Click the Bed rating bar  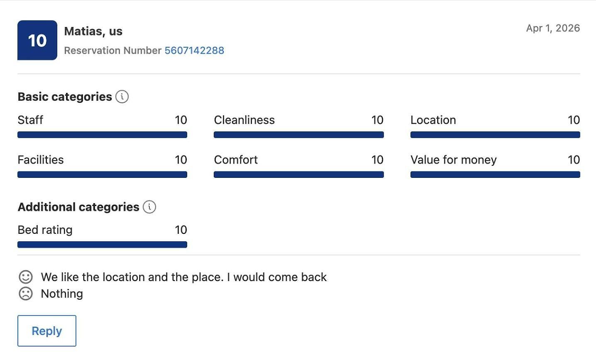[x=102, y=245]
